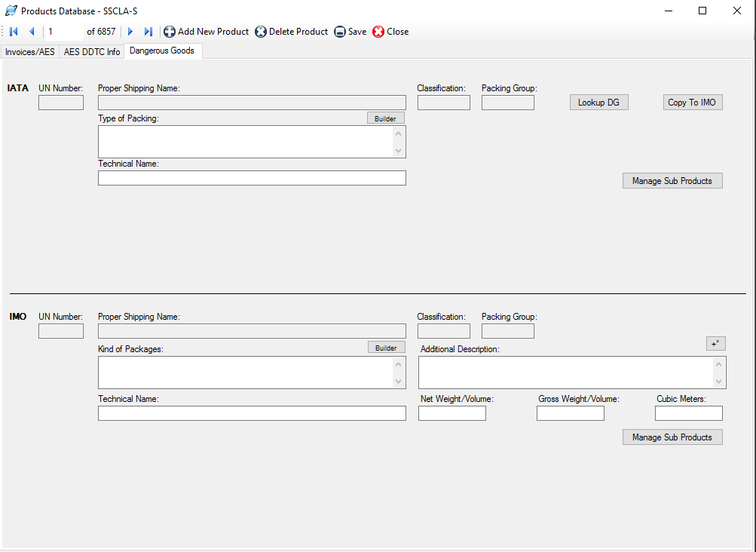
Task: Click Add New Product in toolbar
Action: (x=207, y=32)
